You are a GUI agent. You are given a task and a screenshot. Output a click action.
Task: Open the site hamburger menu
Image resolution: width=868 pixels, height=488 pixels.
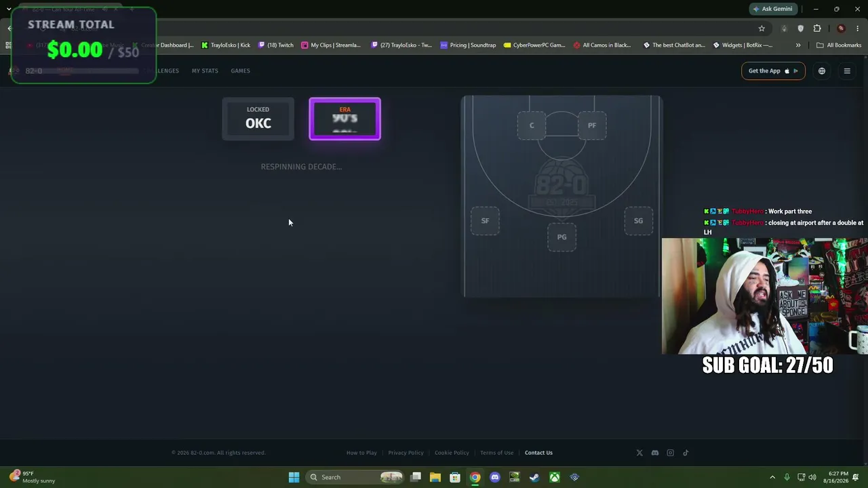coord(847,71)
